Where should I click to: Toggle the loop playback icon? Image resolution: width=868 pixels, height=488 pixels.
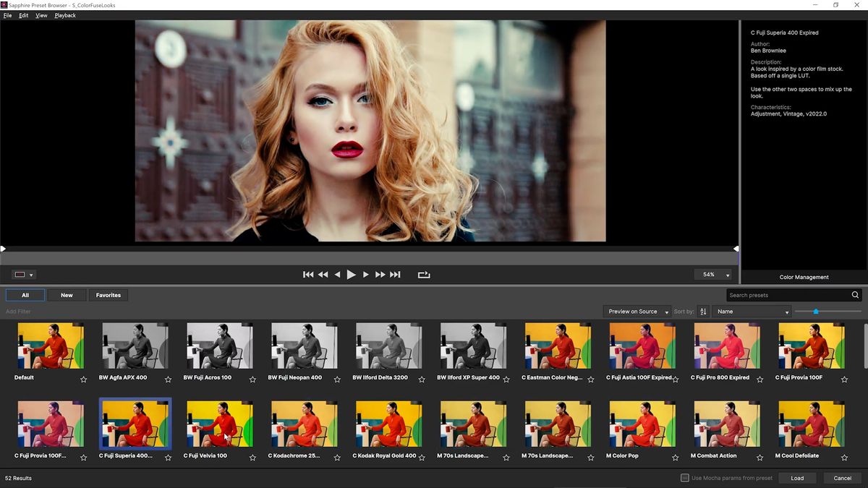[x=424, y=275]
